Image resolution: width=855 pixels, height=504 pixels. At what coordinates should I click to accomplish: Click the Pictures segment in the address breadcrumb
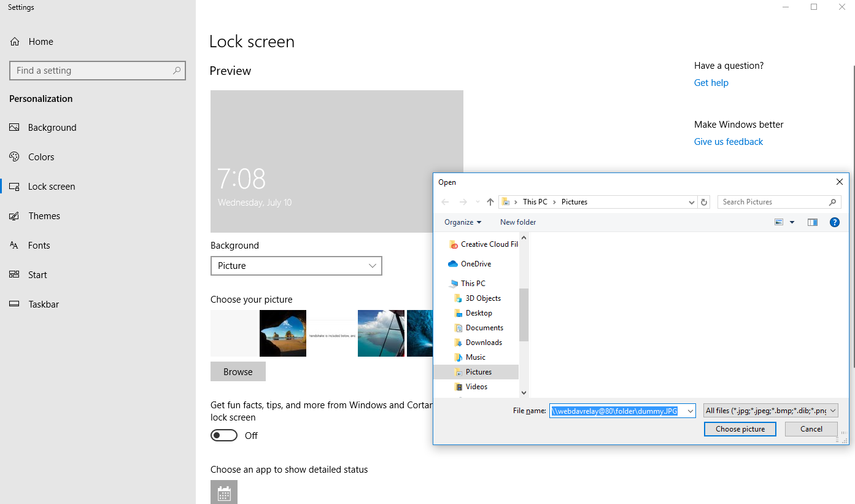pyautogui.click(x=575, y=202)
